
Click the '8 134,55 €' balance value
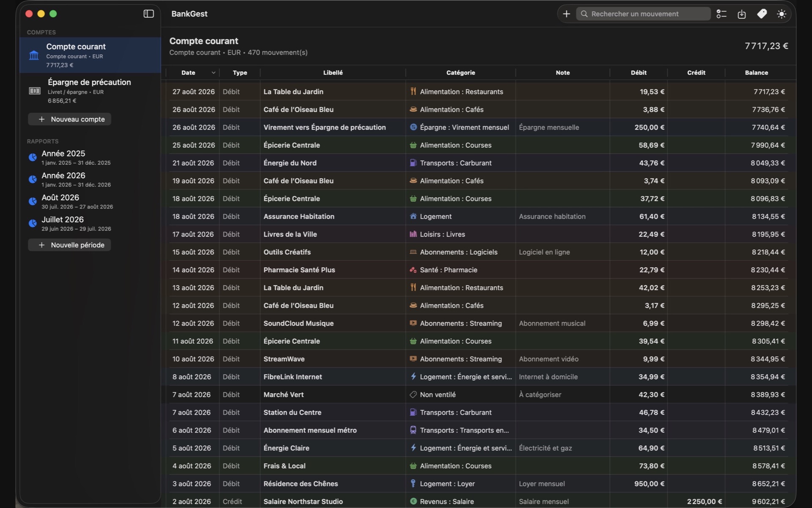[x=768, y=216]
